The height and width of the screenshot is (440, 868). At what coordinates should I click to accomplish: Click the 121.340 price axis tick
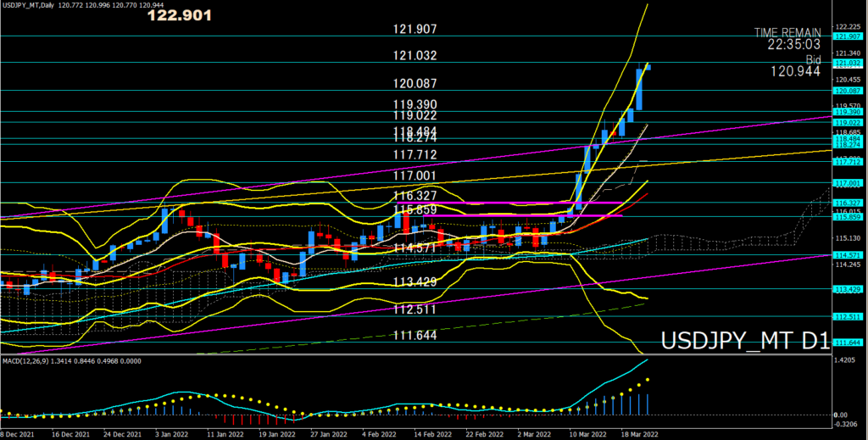[847, 53]
